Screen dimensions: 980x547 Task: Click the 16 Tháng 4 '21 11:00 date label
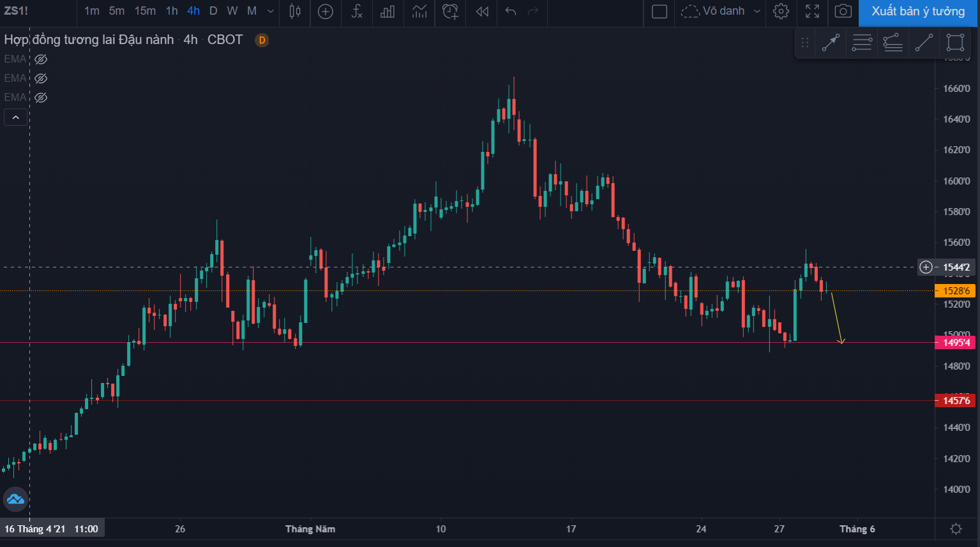[x=52, y=528]
